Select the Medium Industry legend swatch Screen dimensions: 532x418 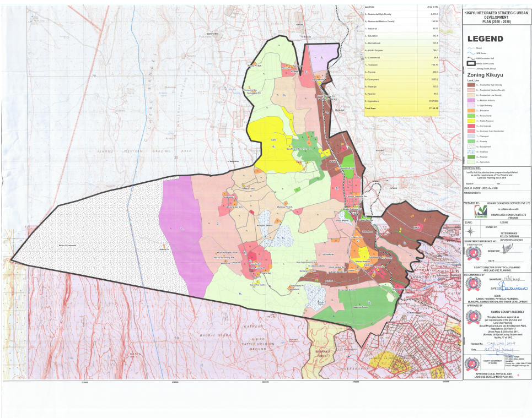click(470, 100)
